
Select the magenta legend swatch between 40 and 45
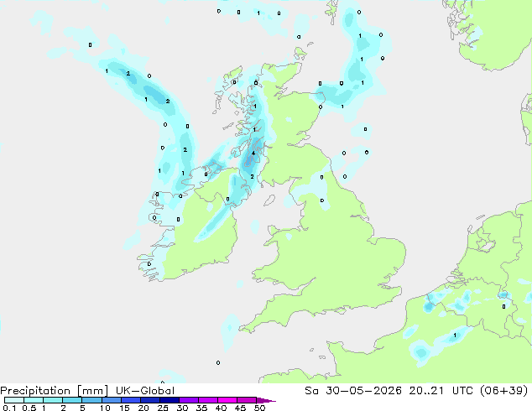pos(227,400)
